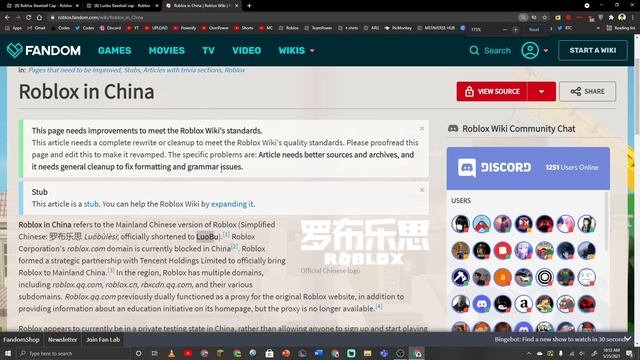
Task: Open a new browser tab
Action: 249,6
